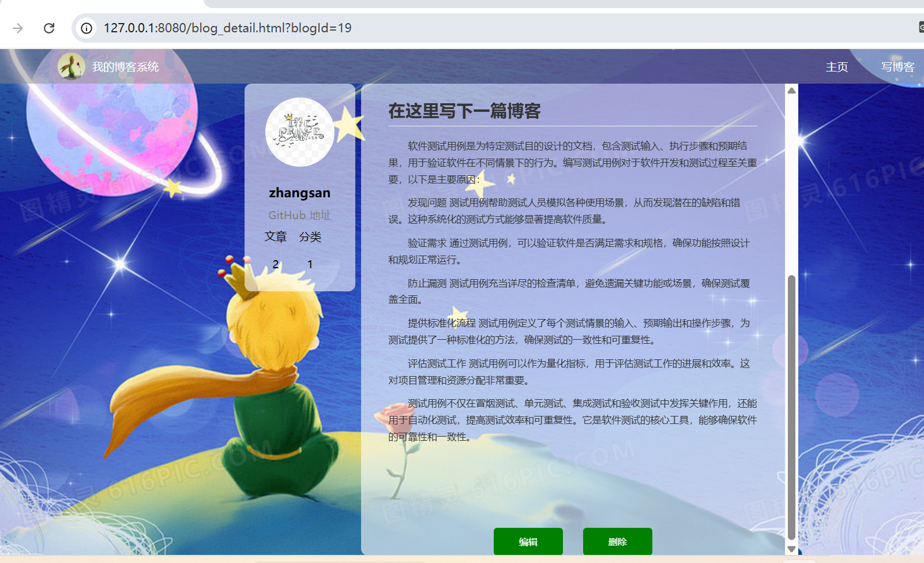Click the address bar URL

coord(227,28)
